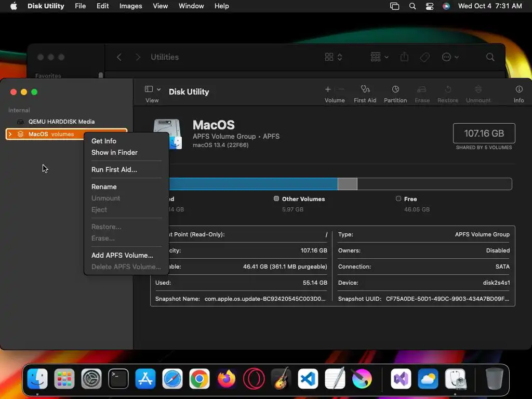Click the blue used segment of storage bar
Image resolution: width=532 pixels, height=399 pixels.
(x=253, y=184)
